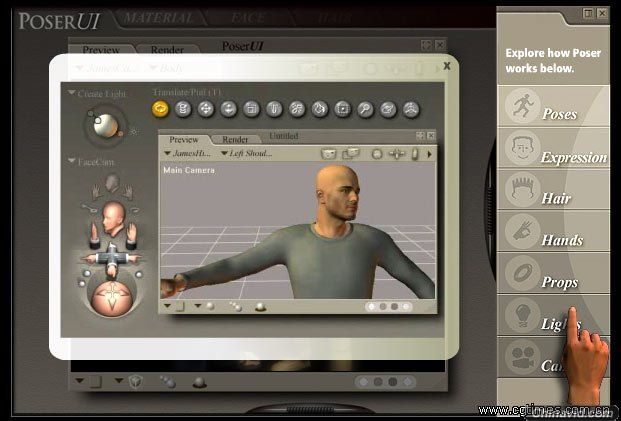This screenshot has width=621, height=421.
Task: Open the JamesHi... figure dropdown
Action: coord(188,153)
